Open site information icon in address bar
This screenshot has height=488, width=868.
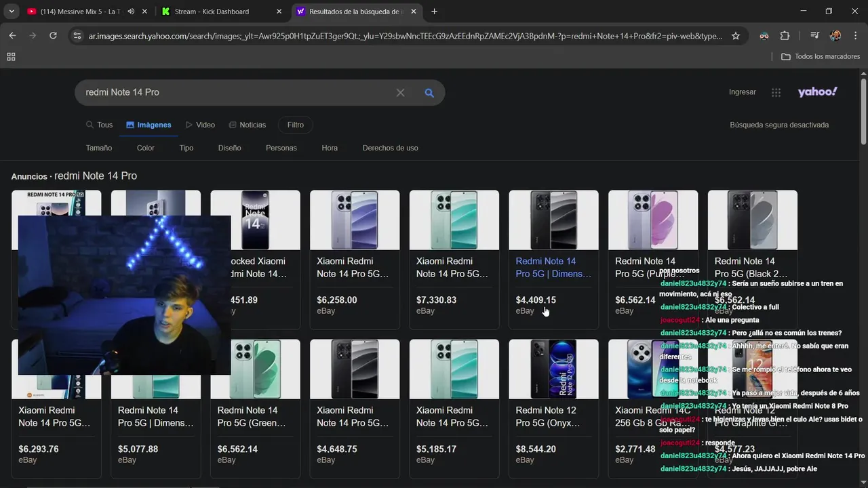point(77,36)
